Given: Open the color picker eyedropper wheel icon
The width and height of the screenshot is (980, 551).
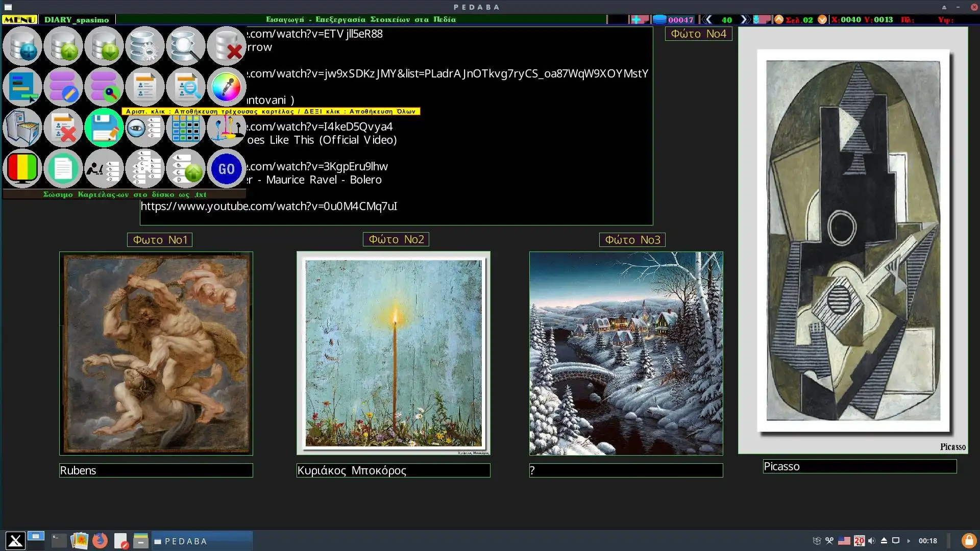Looking at the screenshot, I should click(226, 87).
